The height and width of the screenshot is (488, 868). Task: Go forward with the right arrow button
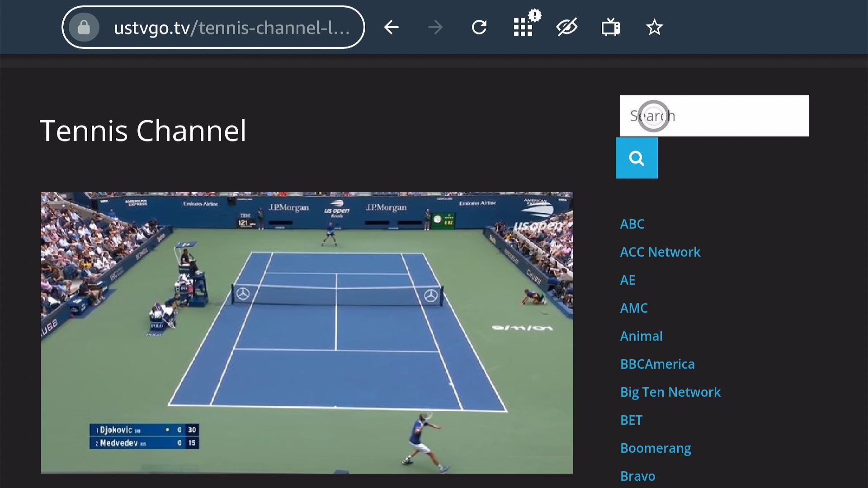click(x=435, y=28)
